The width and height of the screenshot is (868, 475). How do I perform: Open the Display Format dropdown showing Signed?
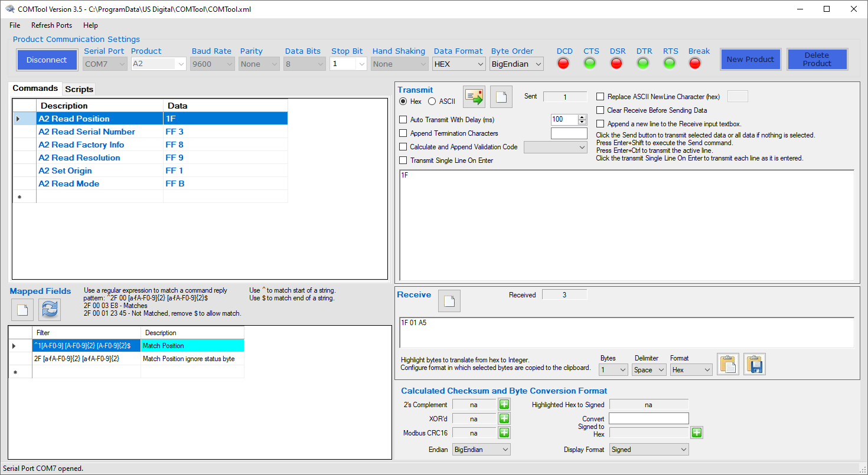[648, 449]
